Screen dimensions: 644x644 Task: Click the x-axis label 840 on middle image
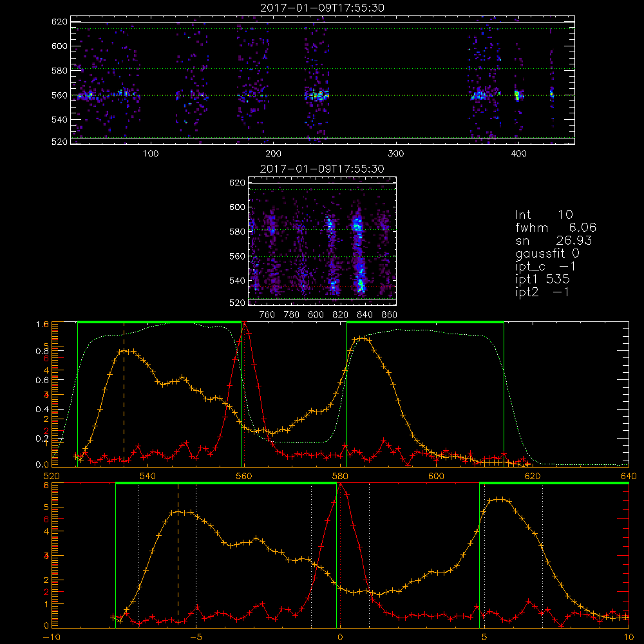pos(365,315)
